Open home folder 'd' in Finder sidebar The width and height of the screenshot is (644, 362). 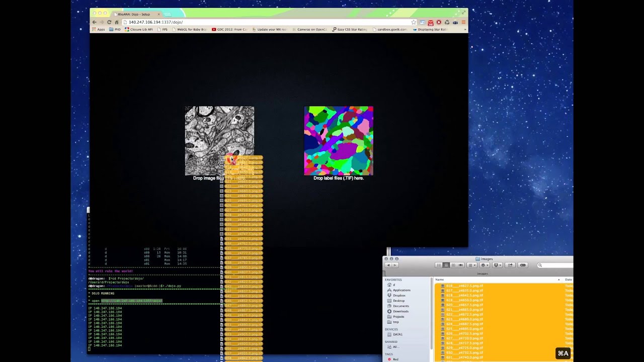(394, 285)
